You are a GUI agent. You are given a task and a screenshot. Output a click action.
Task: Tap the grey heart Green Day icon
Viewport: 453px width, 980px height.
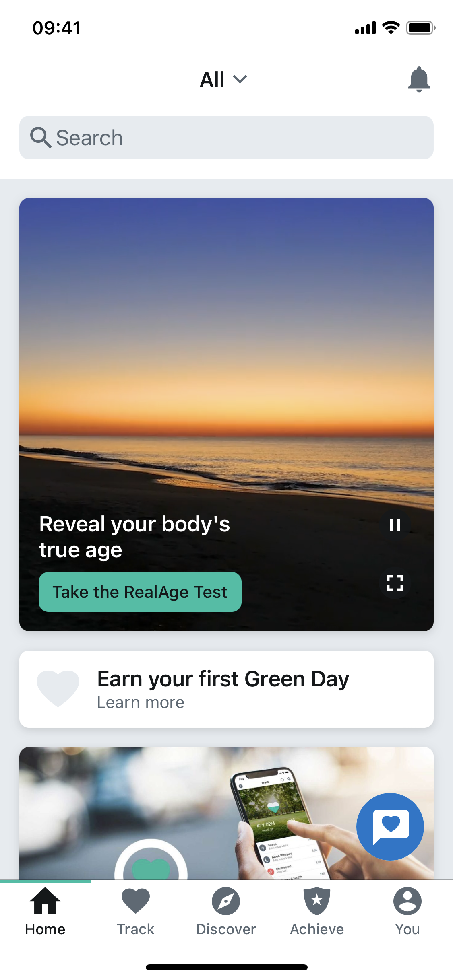[58, 688]
